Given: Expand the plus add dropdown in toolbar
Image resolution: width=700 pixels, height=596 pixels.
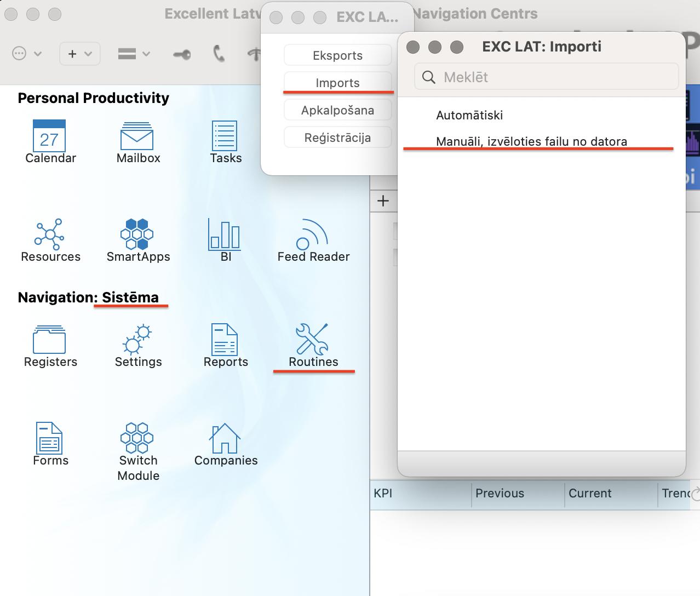Looking at the screenshot, I should (79, 54).
